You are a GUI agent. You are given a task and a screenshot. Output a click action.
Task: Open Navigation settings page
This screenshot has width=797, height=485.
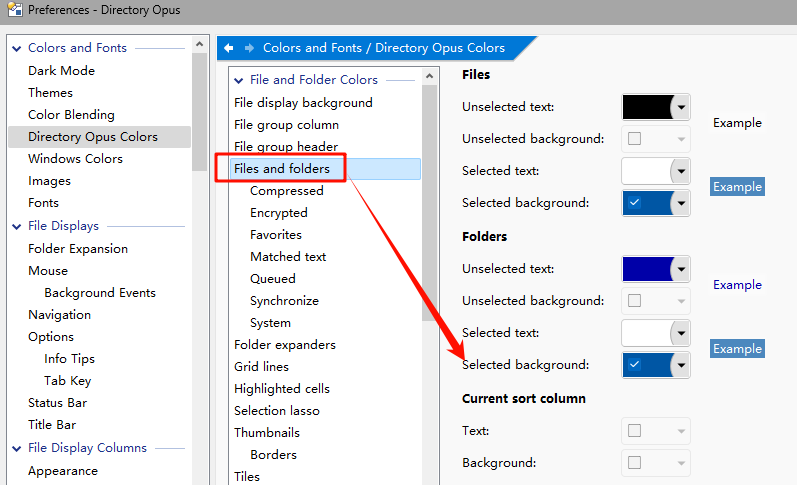point(59,315)
